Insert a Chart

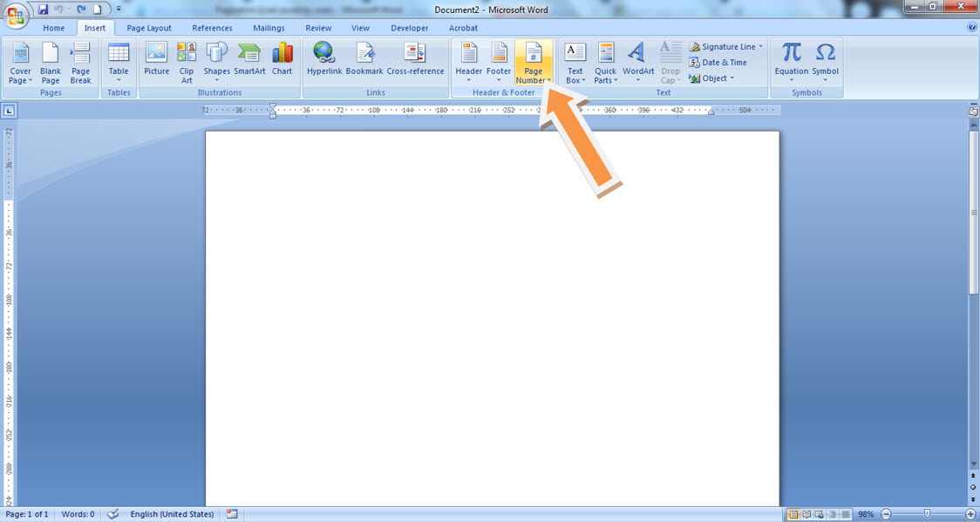(282, 63)
